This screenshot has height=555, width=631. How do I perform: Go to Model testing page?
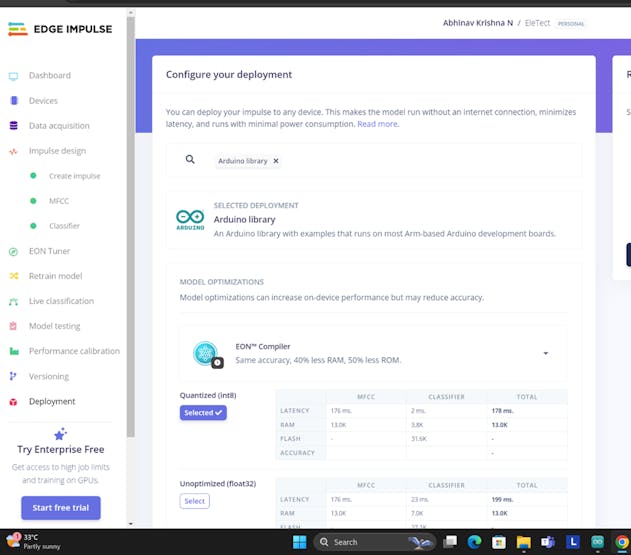[x=54, y=326]
